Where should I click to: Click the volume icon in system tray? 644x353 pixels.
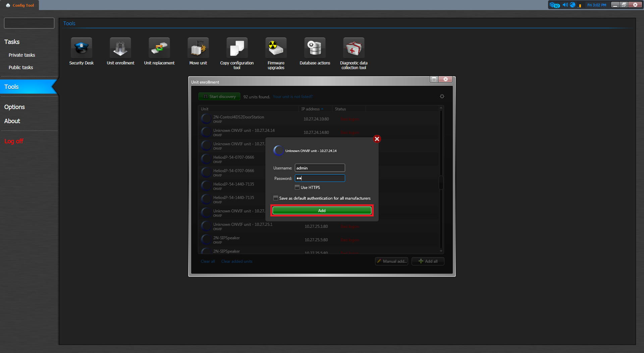565,5
